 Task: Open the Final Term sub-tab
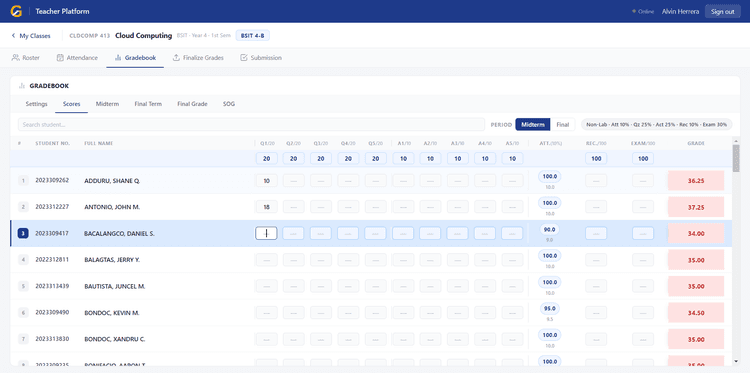148,104
